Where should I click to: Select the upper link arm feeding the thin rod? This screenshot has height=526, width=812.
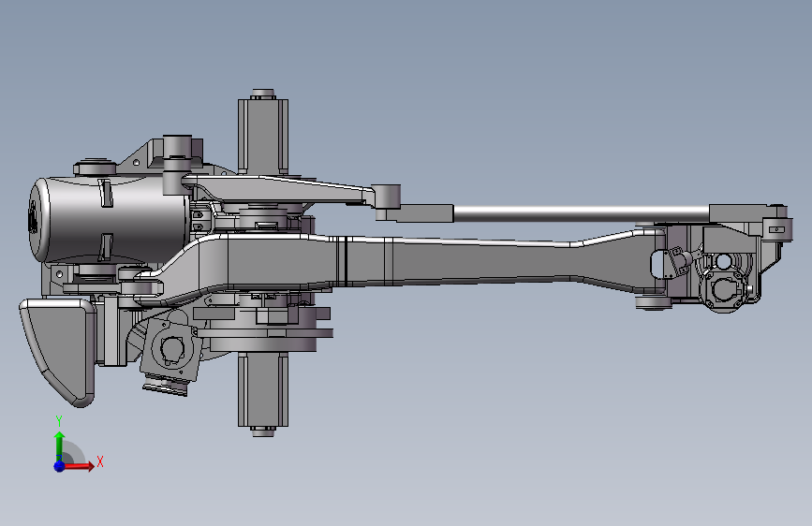[x=282, y=190]
